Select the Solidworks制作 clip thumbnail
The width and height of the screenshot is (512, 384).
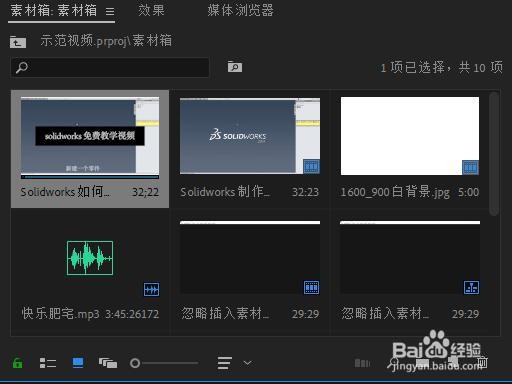click(x=250, y=136)
